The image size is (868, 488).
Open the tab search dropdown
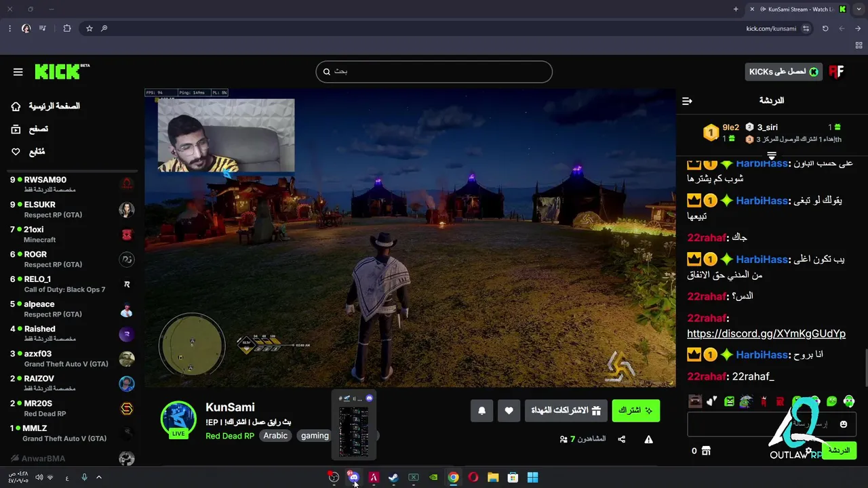point(859,9)
